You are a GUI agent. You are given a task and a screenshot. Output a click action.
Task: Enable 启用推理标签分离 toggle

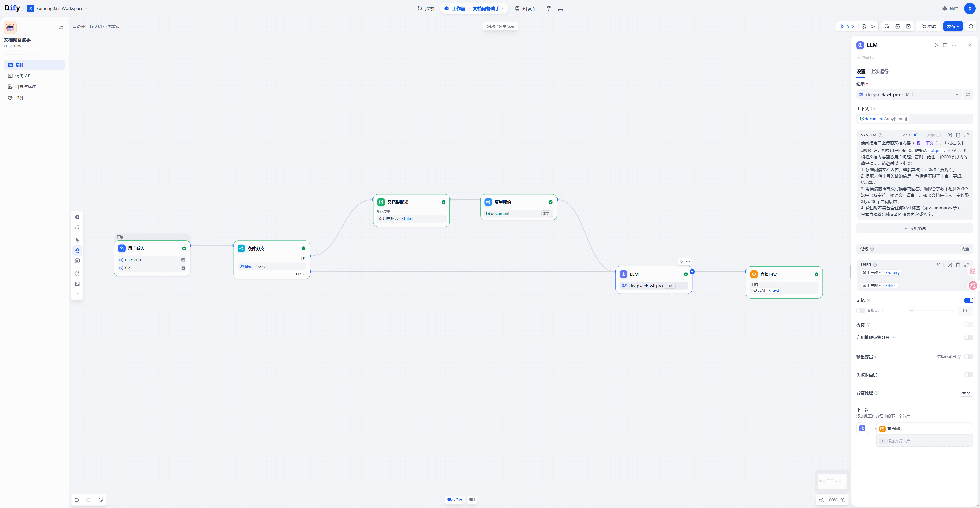point(969,337)
